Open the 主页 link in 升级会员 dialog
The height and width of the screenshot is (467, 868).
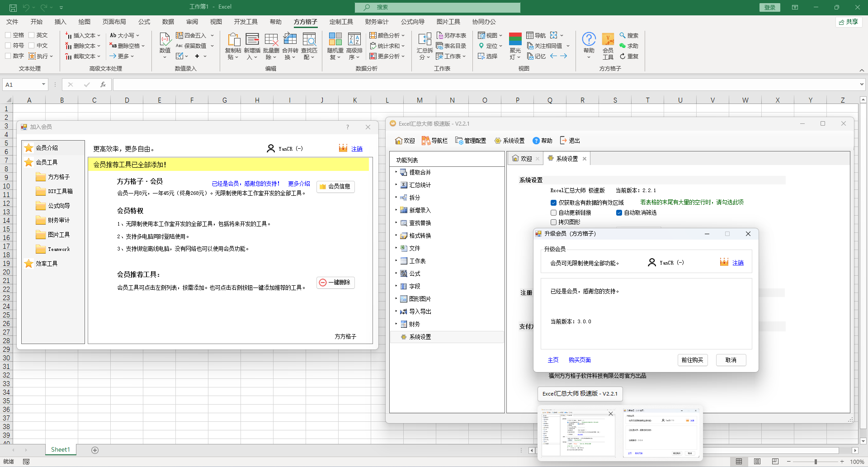553,360
